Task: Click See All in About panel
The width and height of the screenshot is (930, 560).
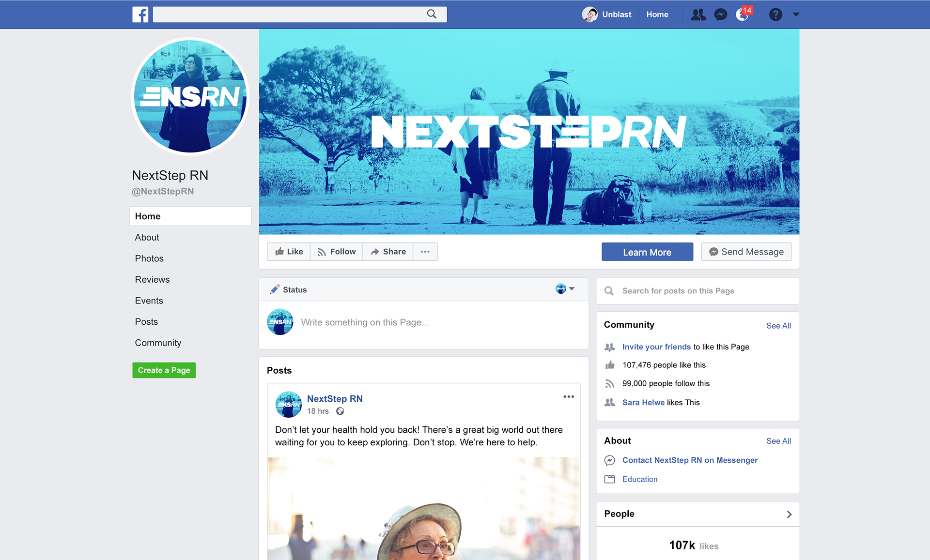Action: tap(778, 441)
